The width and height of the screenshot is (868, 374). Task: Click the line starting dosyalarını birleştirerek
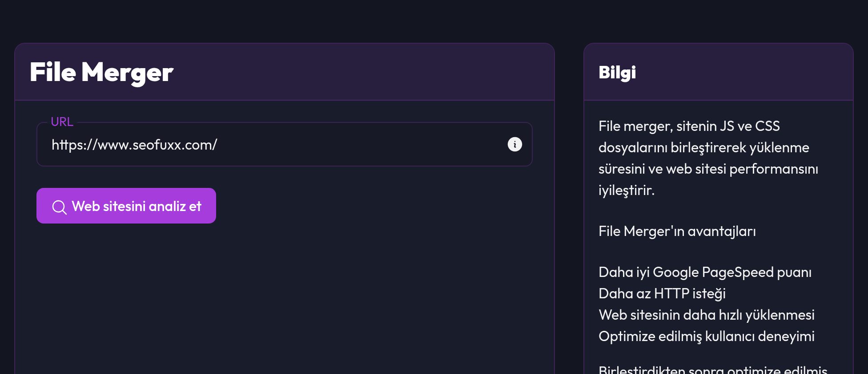tap(704, 147)
